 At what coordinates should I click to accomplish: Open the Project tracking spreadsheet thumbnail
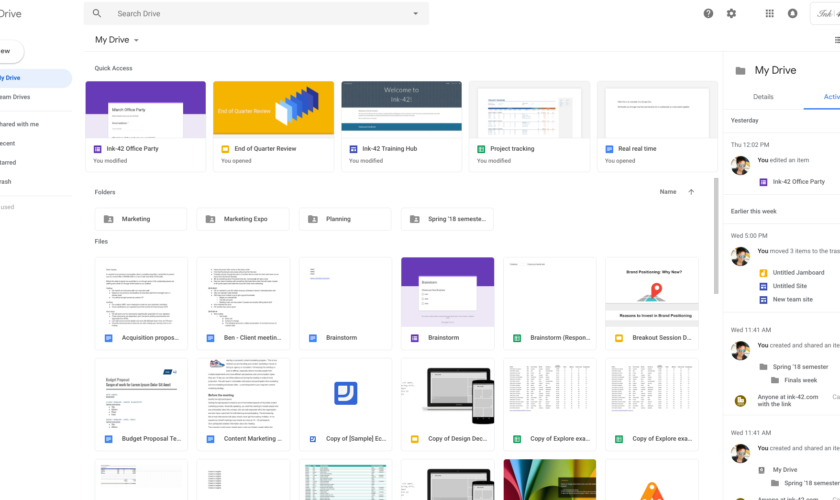pos(528,110)
